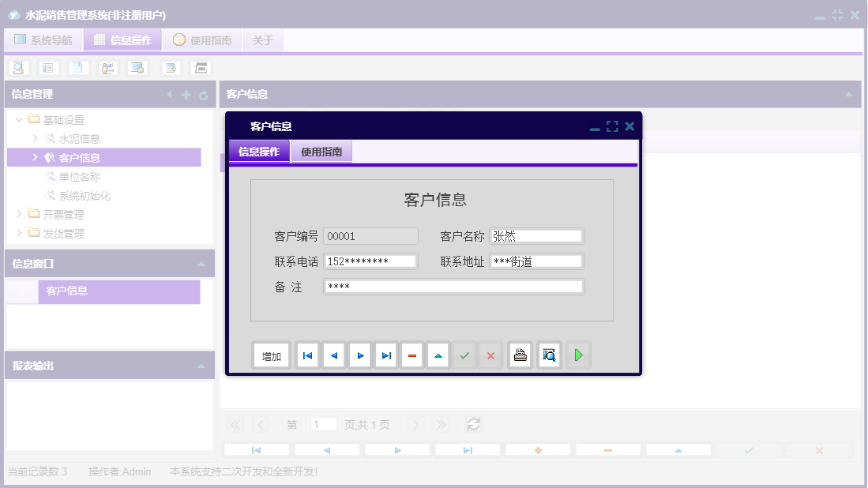This screenshot has width=868, height=488.
Task: Click the page number input field
Action: pos(324,424)
